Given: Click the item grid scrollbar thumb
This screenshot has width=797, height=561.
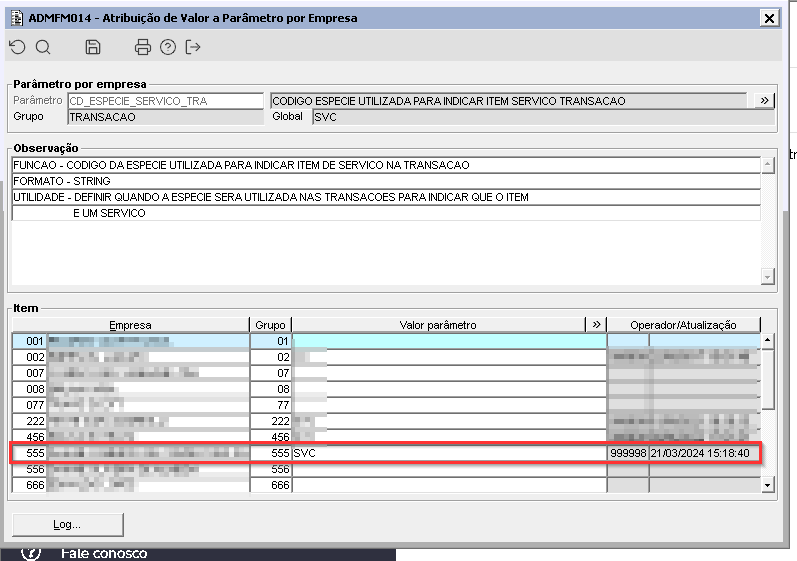Looking at the screenshot, I should (768, 379).
